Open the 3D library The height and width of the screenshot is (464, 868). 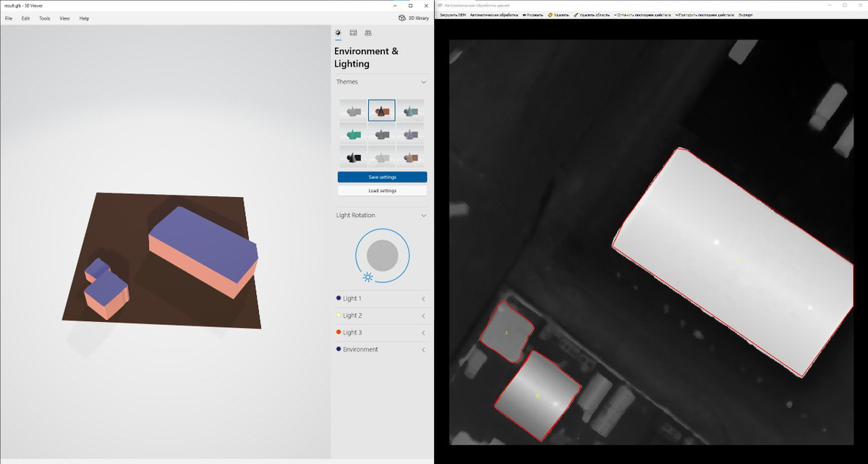pyautogui.click(x=414, y=18)
